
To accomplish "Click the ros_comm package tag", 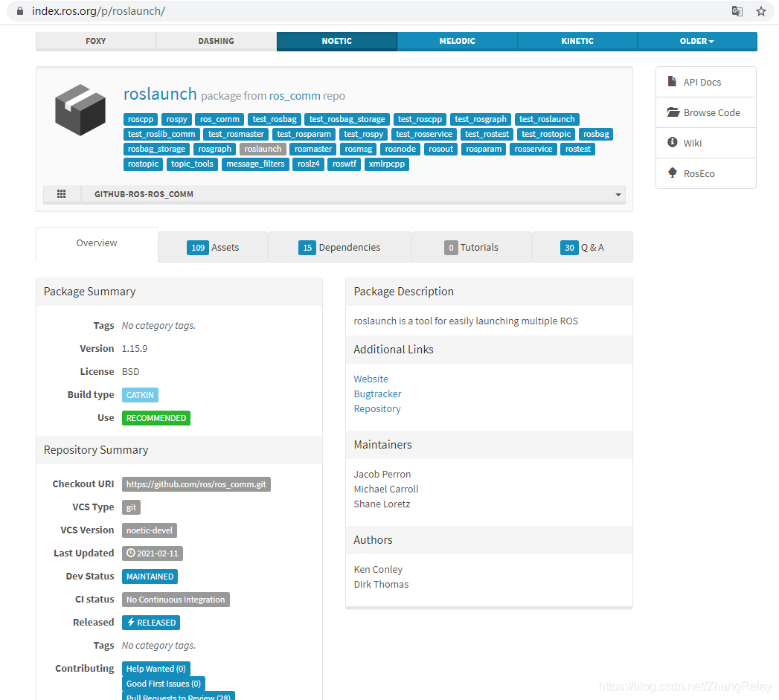I will (219, 119).
